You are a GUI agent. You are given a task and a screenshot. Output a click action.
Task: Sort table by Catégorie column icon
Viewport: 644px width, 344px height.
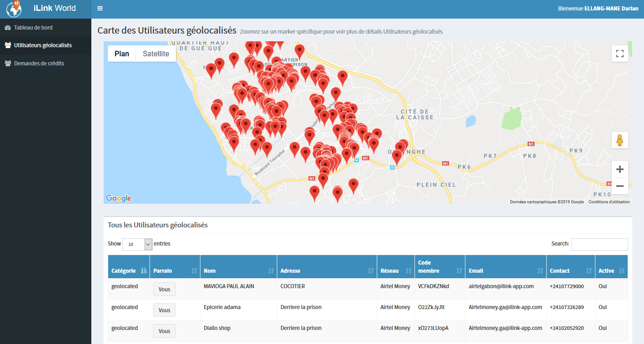click(144, 271)
